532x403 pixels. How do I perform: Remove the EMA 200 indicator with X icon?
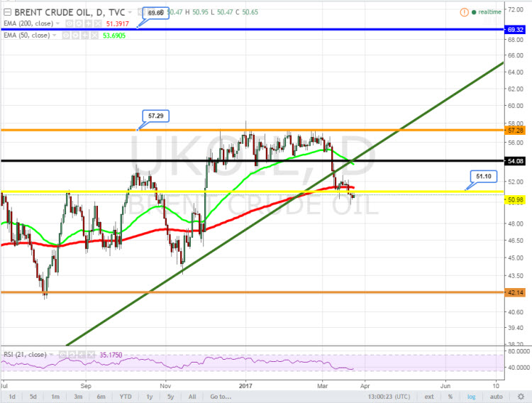98,23
